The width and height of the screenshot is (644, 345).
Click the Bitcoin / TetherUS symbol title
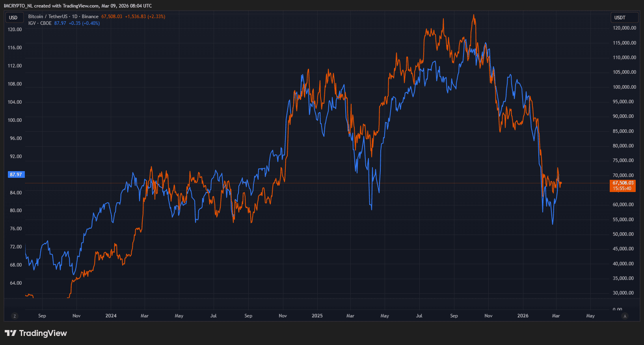(48, 17)
